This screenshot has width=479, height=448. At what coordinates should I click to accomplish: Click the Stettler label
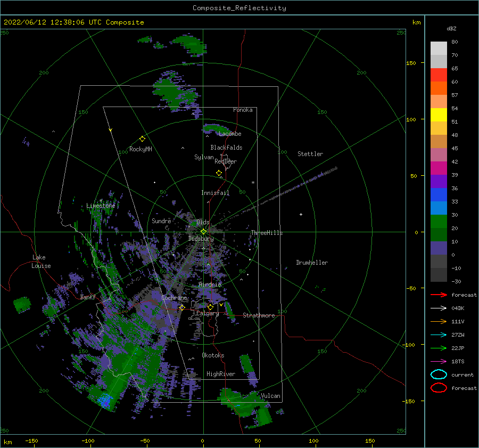click(x=310, y=154)
